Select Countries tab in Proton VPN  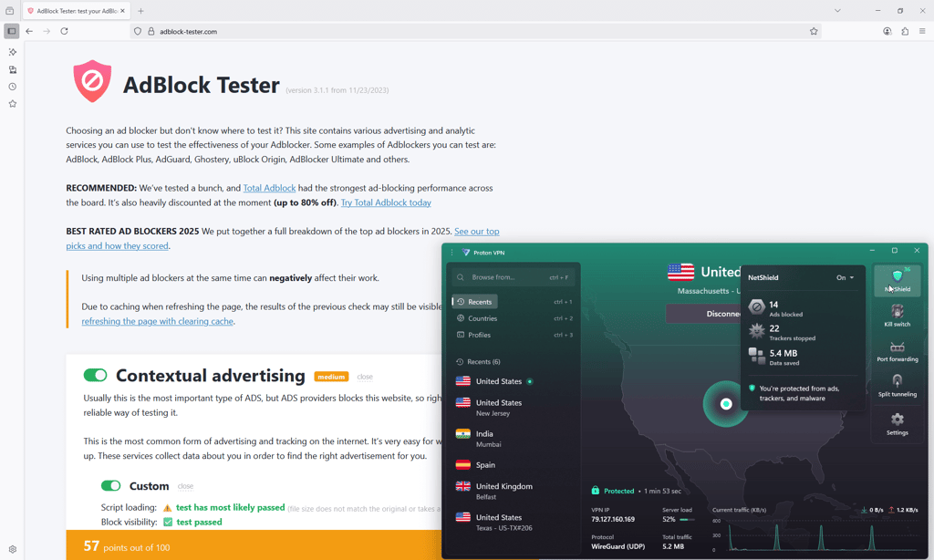tap(477, 318)
